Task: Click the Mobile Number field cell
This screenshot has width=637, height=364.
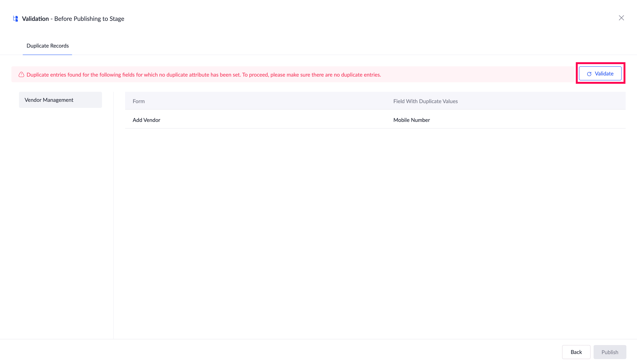Action: [x=412, y=120]
